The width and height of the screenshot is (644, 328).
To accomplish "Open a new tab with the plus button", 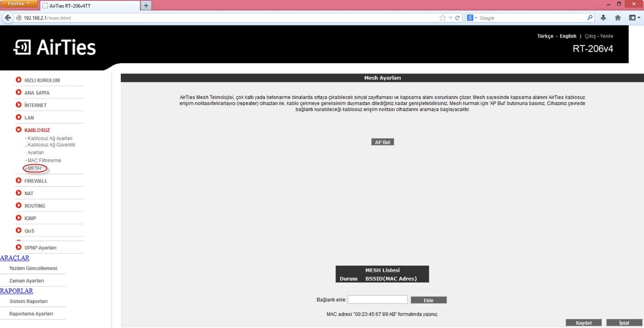I will (x=146, y=5).
